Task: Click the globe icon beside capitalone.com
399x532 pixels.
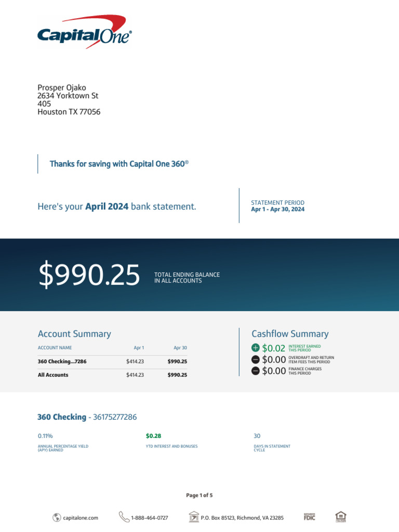Action: pyautogui.click(x=57, y=517)
